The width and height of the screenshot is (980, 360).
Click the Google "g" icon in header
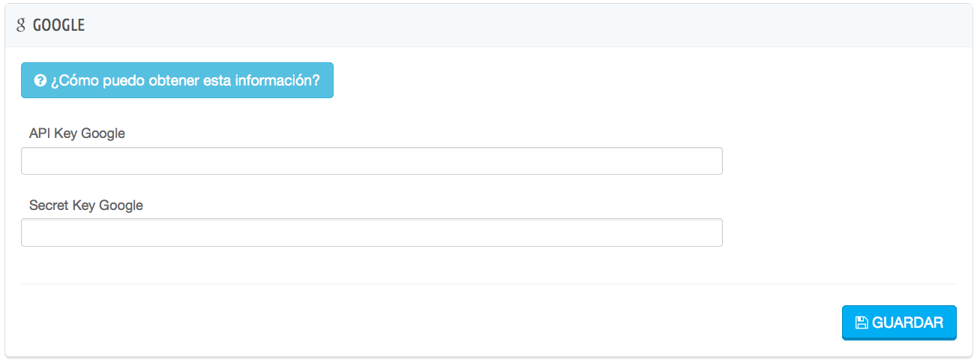pyautogui.click(x=21, y=25)
